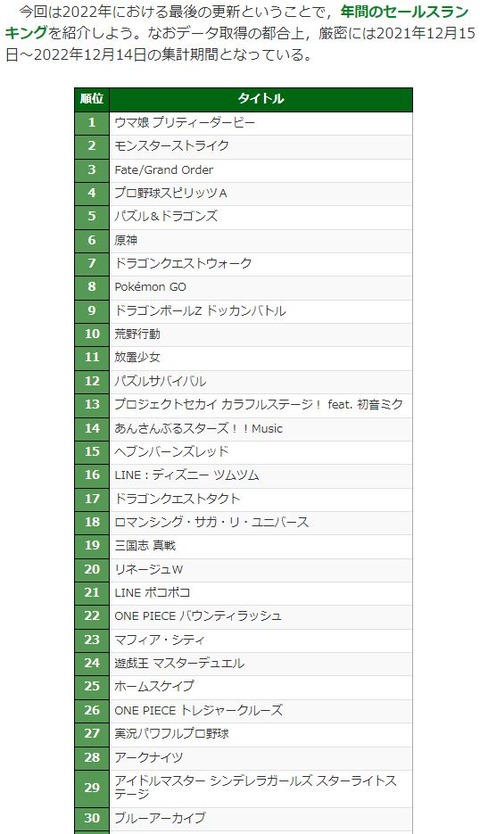Click the Fate/Grand Order title
Screen dimensions: 480x834
[x=164, y=170]
